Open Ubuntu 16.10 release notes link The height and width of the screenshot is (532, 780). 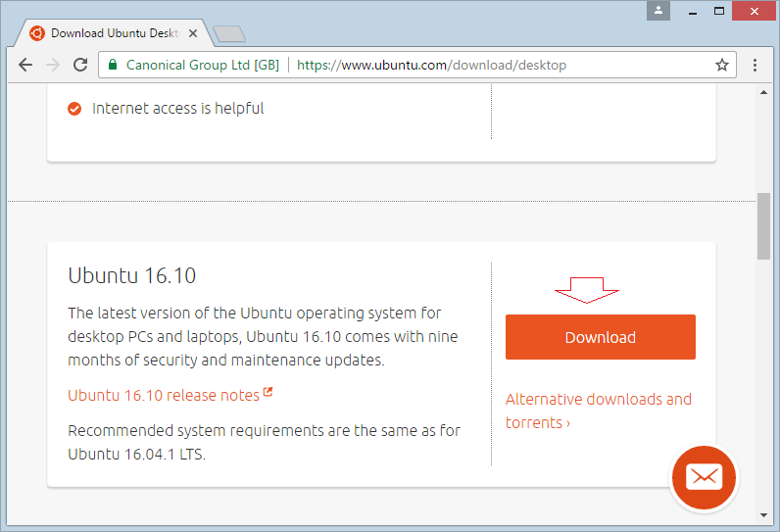[164, 395]
